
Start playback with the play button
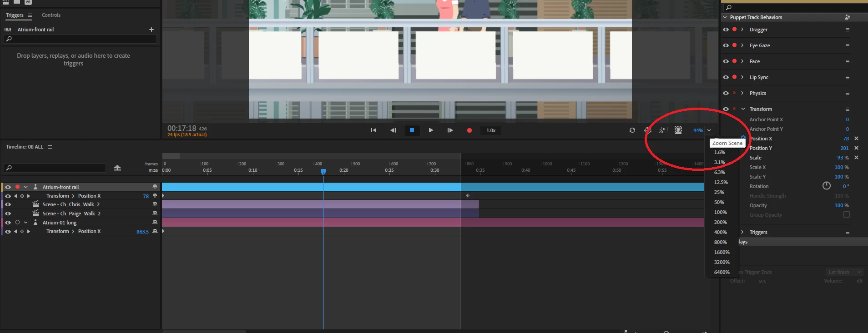pos(431,130)
